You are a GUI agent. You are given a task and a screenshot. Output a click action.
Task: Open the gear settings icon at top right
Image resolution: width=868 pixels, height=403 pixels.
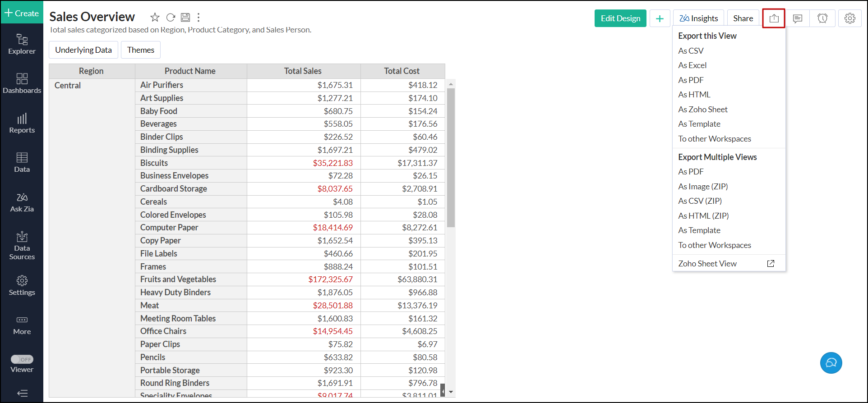850,18
